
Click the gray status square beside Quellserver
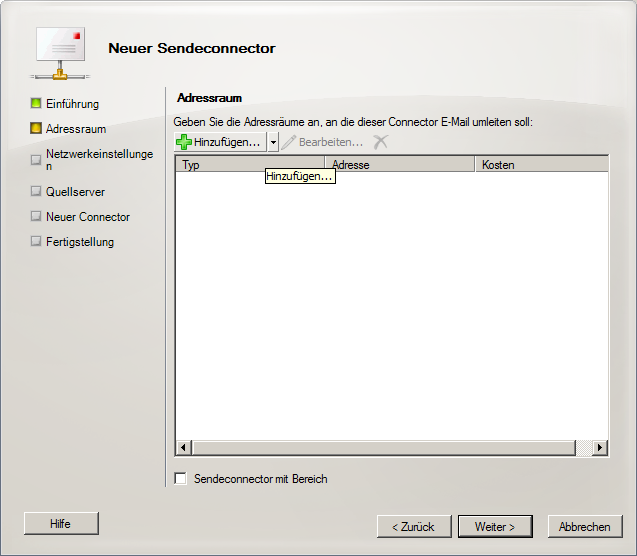(36, 191)
